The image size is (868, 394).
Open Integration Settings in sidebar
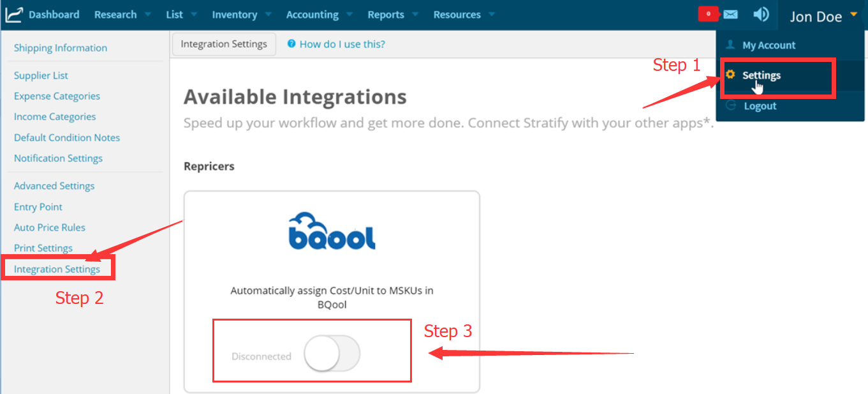(x=57, y=269)
